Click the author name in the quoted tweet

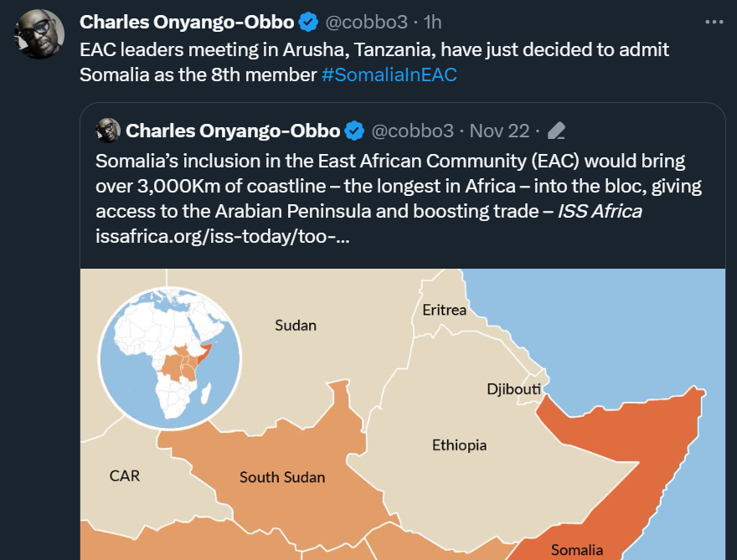click(x=233, y=131)
